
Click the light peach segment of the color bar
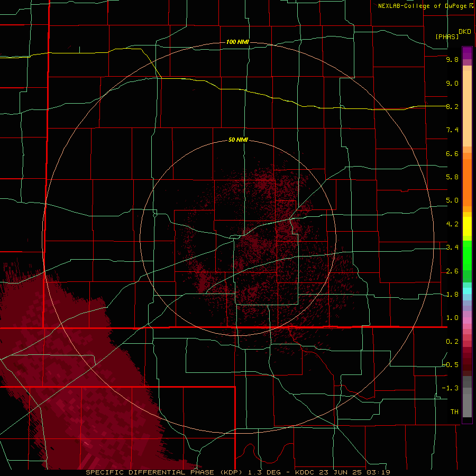point(467,108)
